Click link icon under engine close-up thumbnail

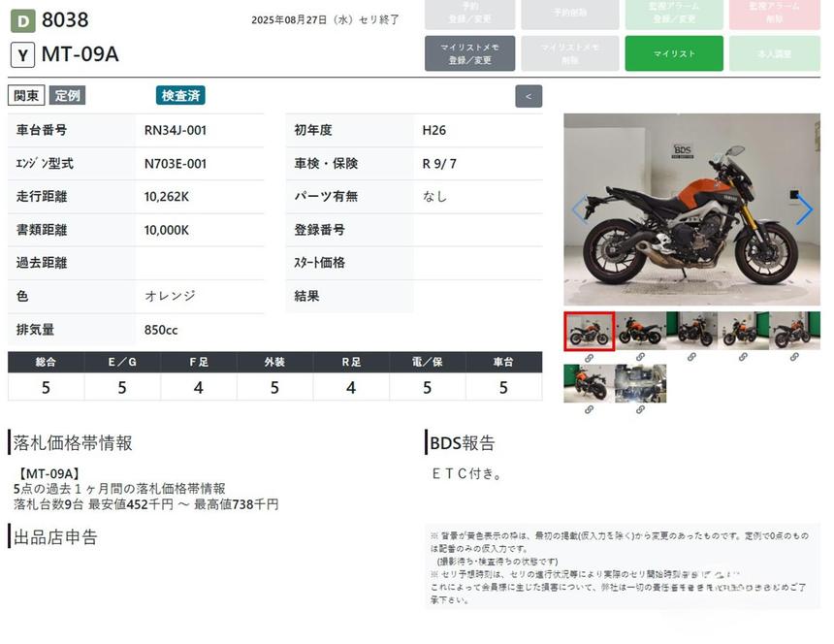point(640,410)
